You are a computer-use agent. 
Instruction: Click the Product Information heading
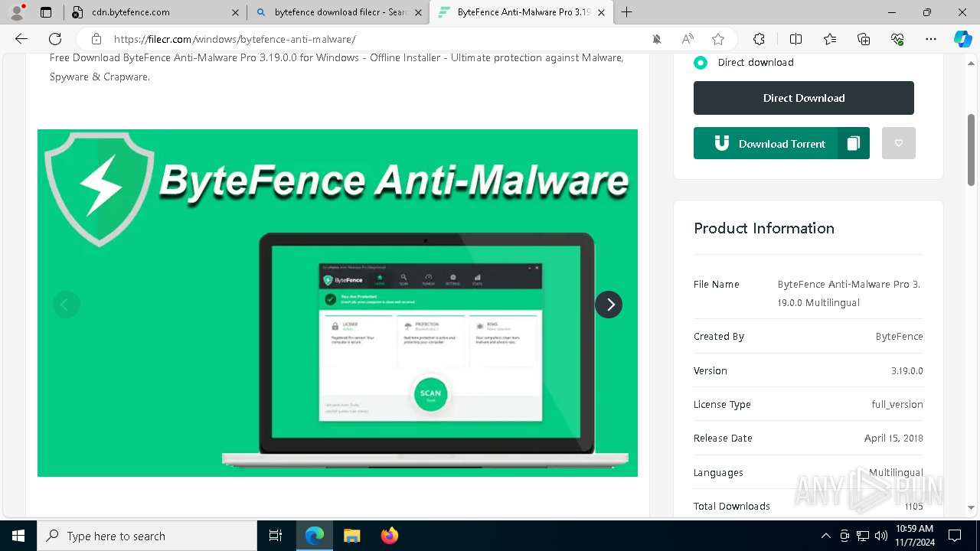pos(764,228)
